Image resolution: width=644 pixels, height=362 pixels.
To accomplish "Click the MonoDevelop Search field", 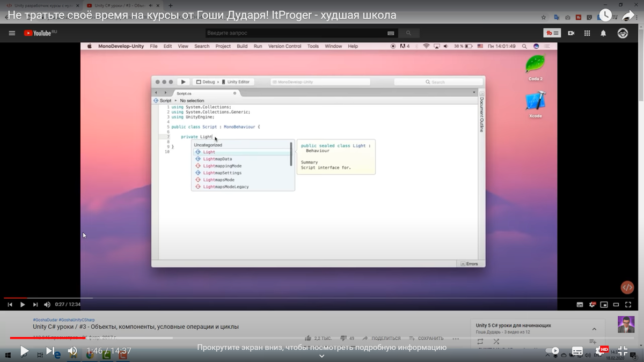I will (438, 82).
